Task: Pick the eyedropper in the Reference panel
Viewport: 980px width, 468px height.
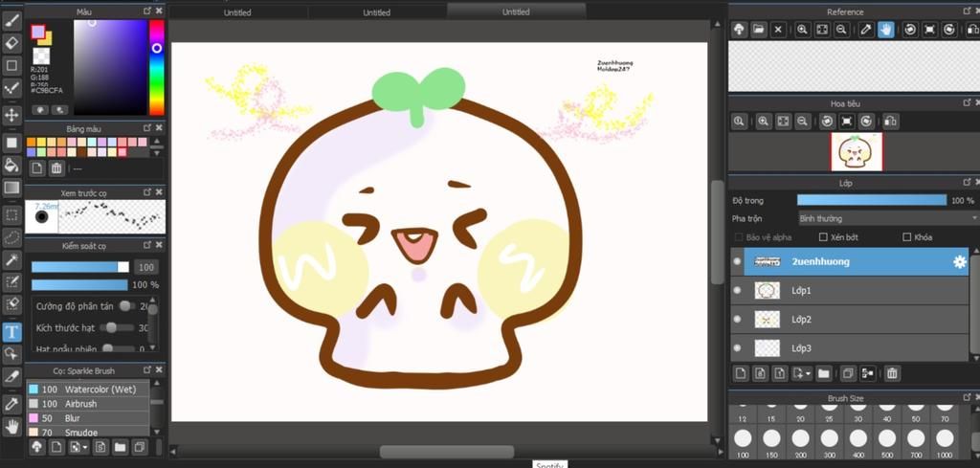Action: point(866,30)
